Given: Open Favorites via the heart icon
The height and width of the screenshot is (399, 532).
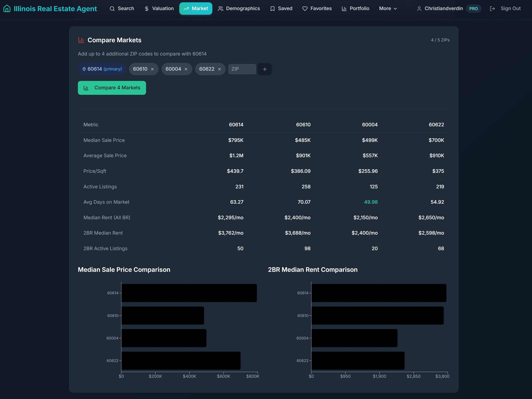Looking at the screenshot, I should (305, 8).
